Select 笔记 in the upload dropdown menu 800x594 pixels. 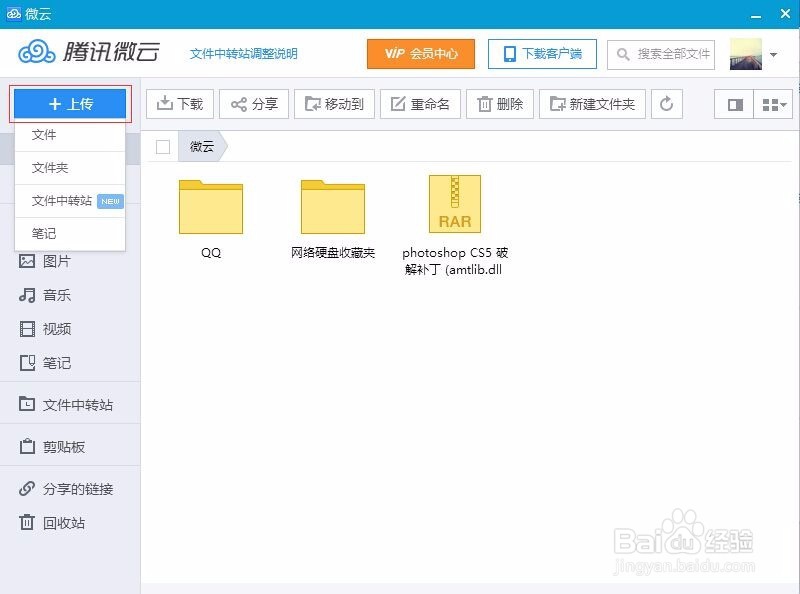[x=70, y=234]
